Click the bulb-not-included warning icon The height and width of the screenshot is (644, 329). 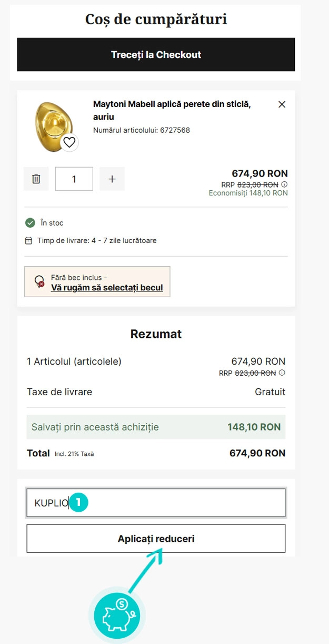[39, 281]
